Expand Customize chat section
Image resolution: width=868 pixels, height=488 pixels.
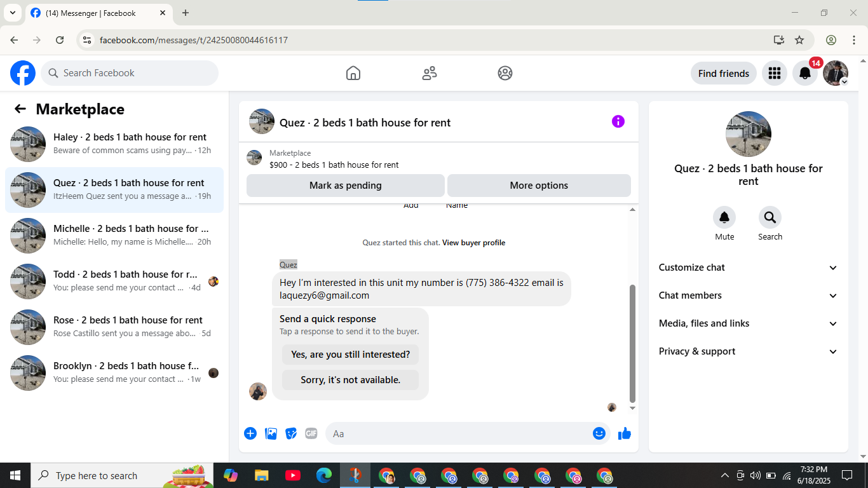[749, 268]
